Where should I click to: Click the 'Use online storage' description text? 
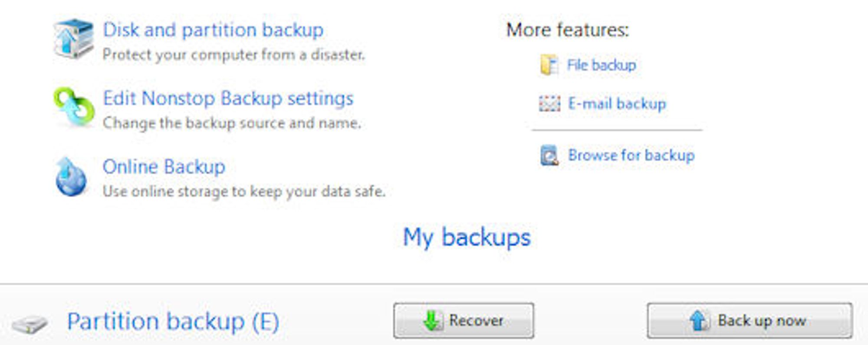tap(244, 191)
